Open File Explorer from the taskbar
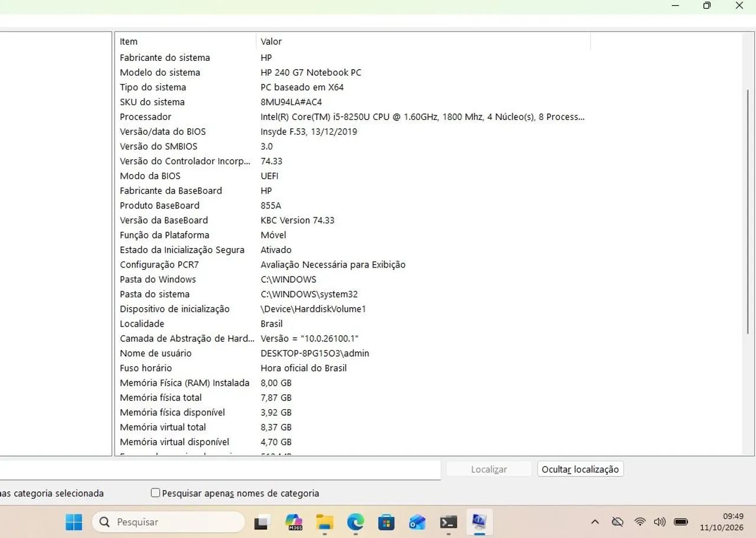The height and width of the screenshot is (538, 756). 324,522
